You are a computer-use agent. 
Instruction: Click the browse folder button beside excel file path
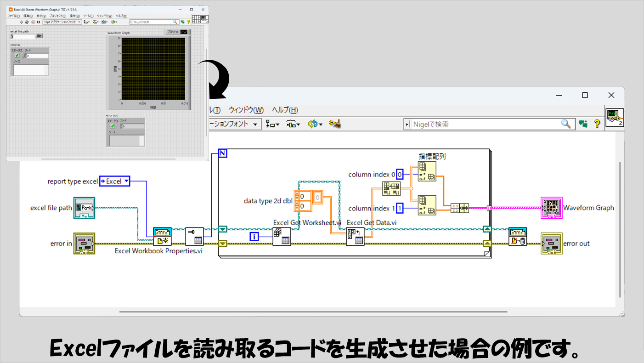tap(40, 35)
